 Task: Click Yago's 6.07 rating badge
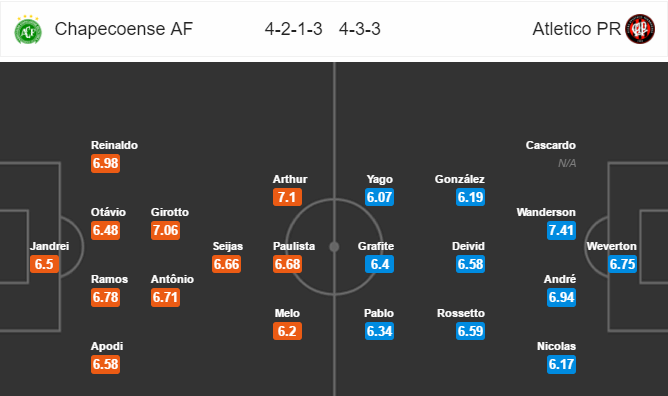[x=380, y=197]
